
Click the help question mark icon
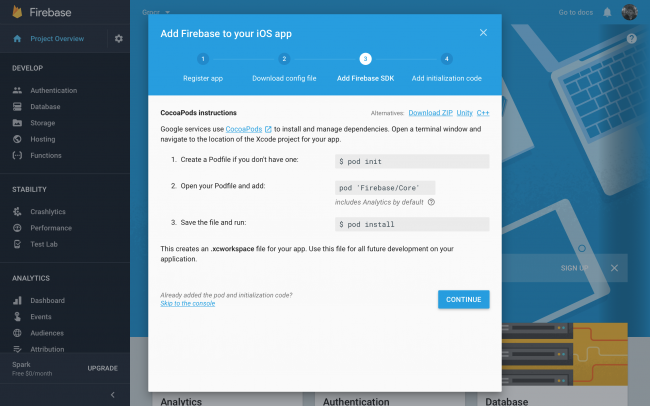631,39
